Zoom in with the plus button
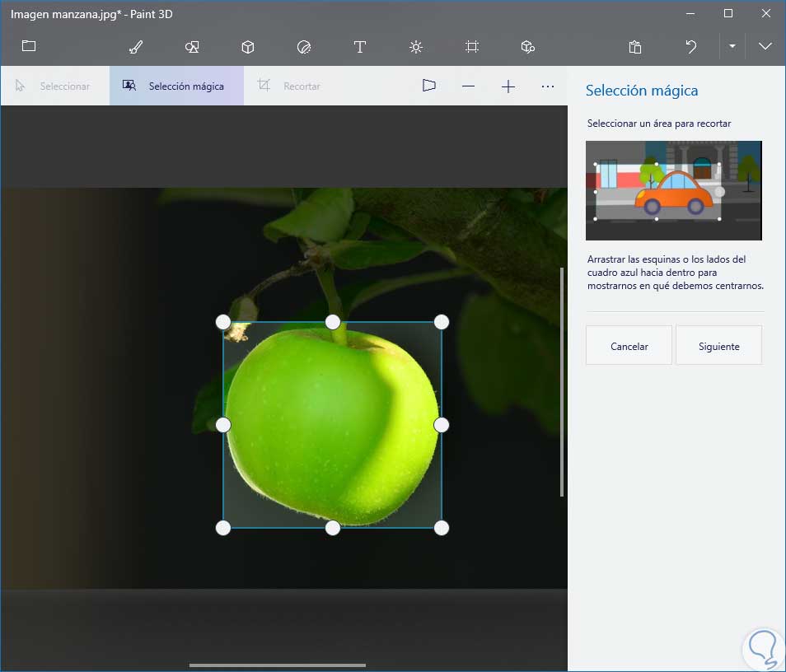Viewport: 786px width, 672px height. click(x=508, y=86)
